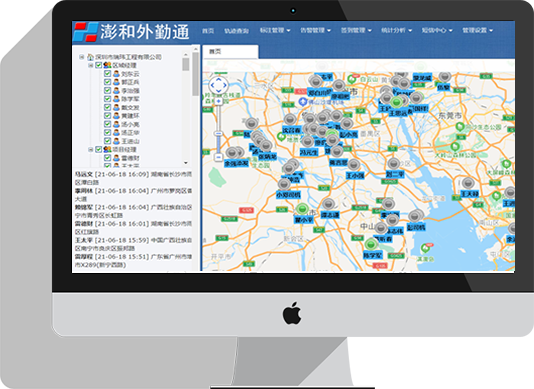534x389 pixels.
Task: Select the green marker labeled 陈学军
Action: click(x=371, y=244)
